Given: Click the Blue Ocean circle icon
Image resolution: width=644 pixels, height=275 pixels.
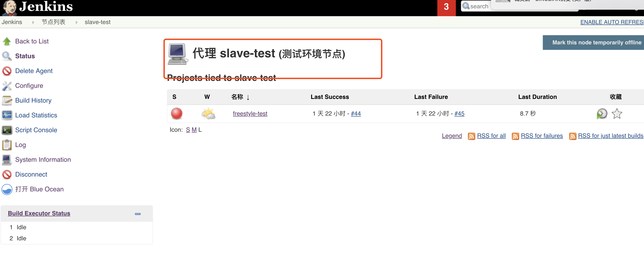Looking at the screenshot, I should (x=7, y=189).
